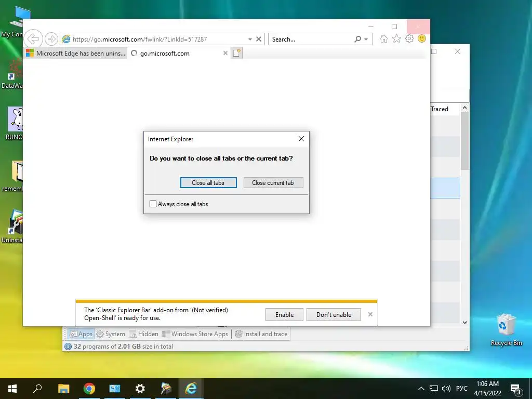This screenshot has width=532, height=399.
Task: Click the Internet Explorer back arrow button
Action: point(33,39)
